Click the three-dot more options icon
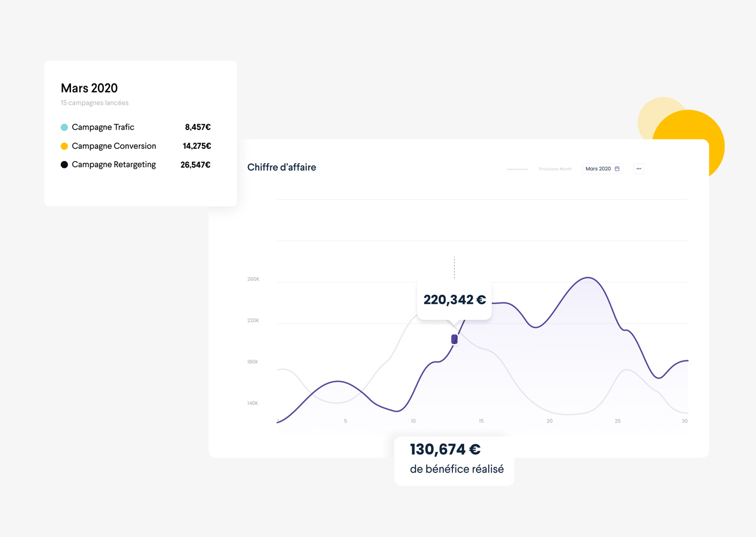The image size is (756, 537). click(x=638, y=168)
